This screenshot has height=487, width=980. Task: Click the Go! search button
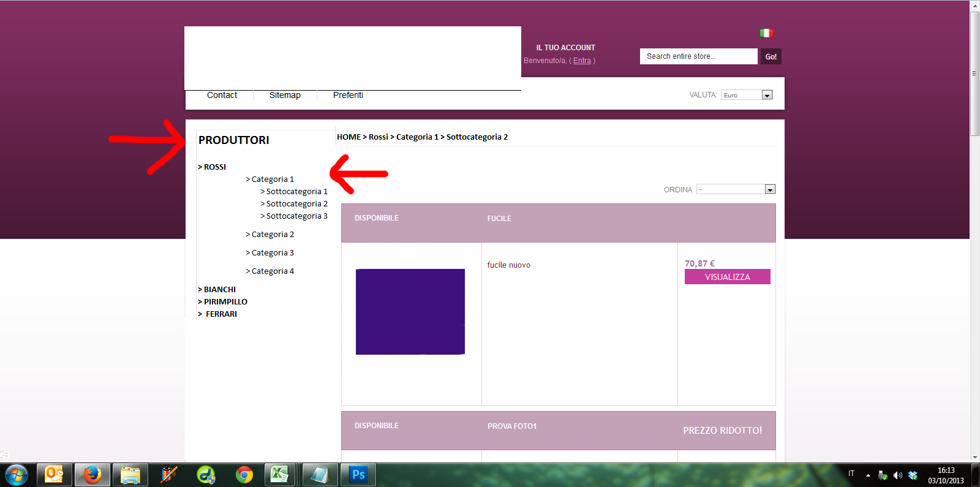click(771, 56)
